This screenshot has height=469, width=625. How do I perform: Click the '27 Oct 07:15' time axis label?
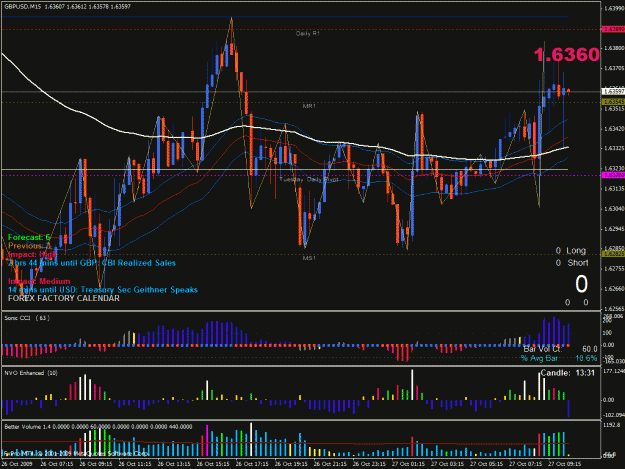(525, 464)
